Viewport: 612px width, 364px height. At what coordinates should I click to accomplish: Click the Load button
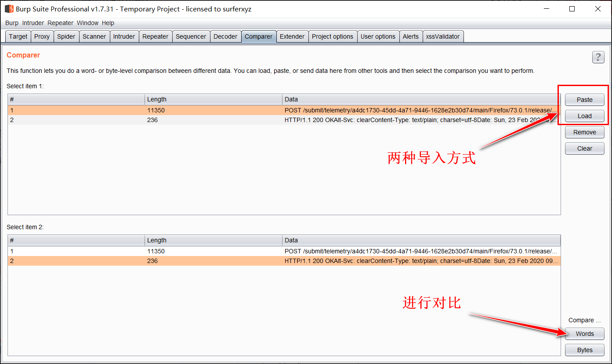pos(584,116)
